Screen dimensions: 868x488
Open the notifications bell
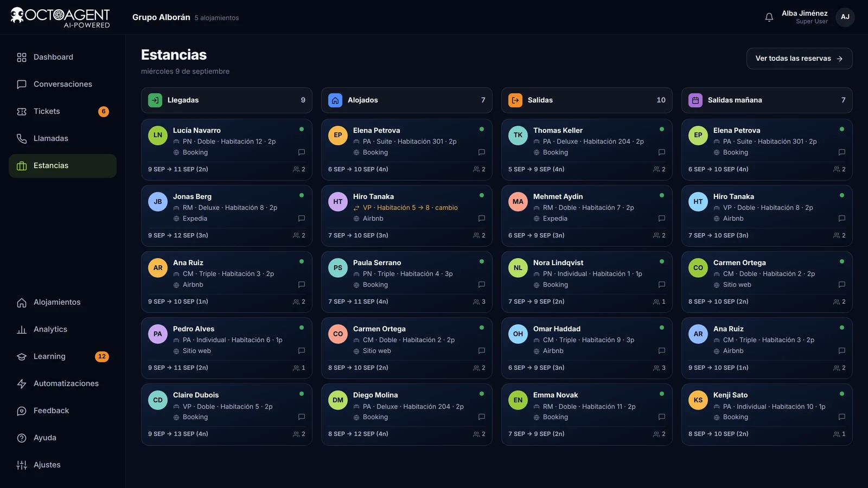point(769,17)
